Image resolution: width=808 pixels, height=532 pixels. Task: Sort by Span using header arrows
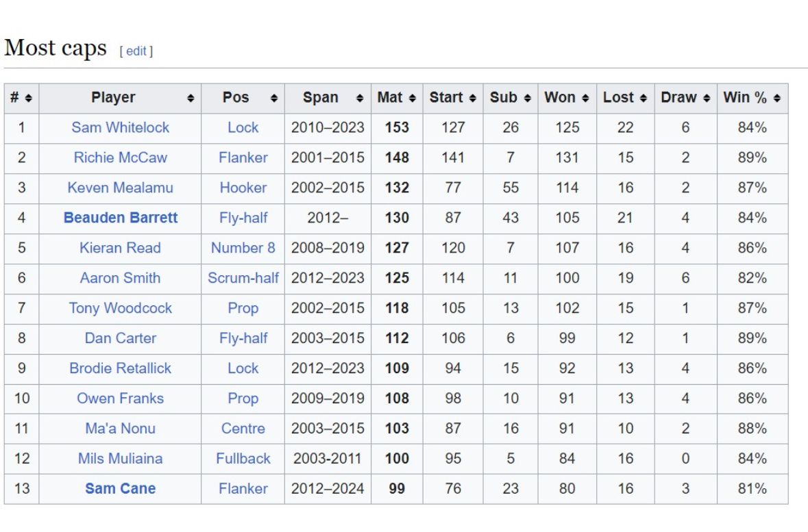pyautogui.click(x=360, y=99)
